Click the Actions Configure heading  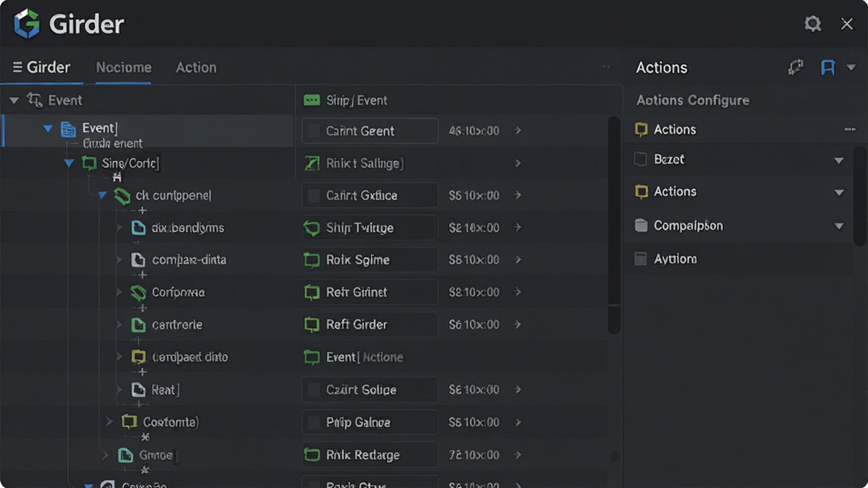pyautogui.click(x=693, y=100)
